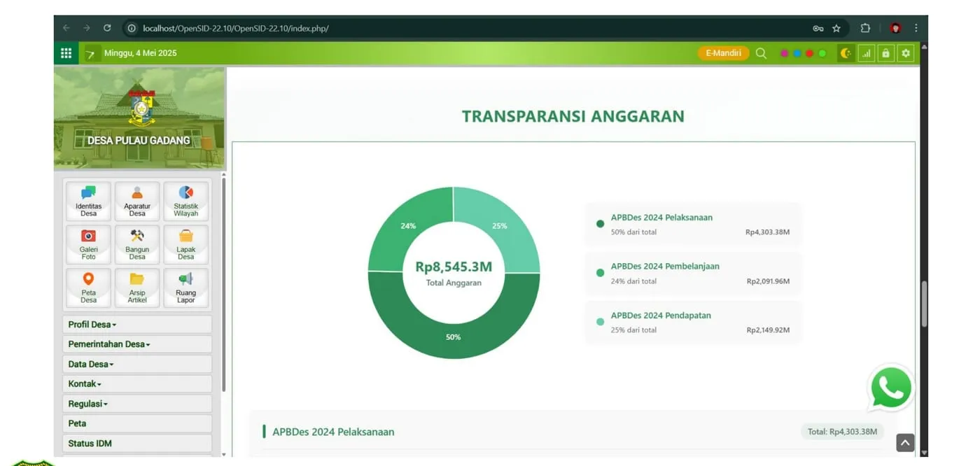Open the Chrome three-dot menu
Screen dimensions: 980x466
(916, 28)
